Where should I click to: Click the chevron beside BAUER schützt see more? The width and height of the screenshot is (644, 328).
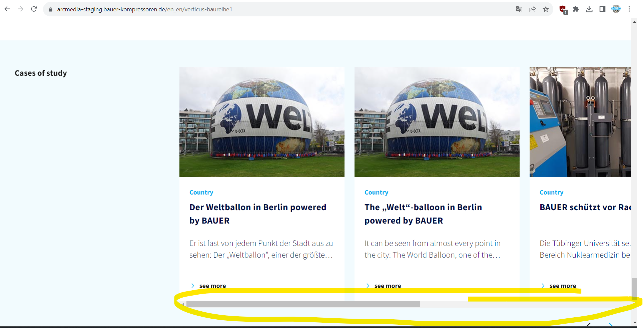543,286
